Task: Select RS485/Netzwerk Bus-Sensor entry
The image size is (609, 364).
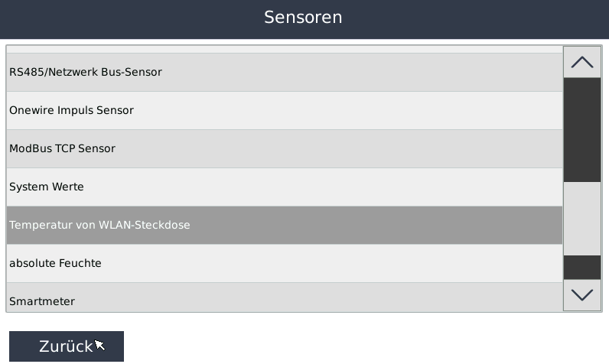Action: coord(86,73)
